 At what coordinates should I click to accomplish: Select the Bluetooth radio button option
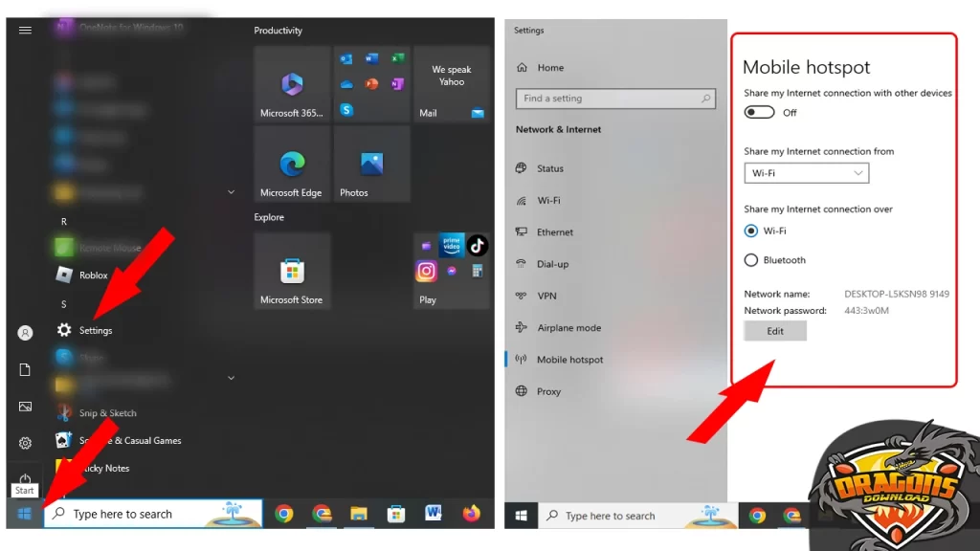coord(751,260)
